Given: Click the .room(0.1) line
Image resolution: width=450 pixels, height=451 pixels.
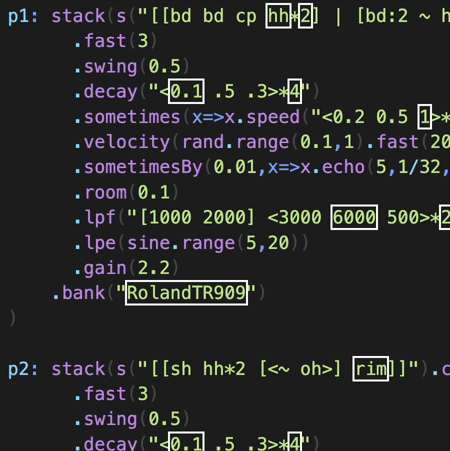Looking at the screenshot, I should pyautogui.click(x=126, y=192).
